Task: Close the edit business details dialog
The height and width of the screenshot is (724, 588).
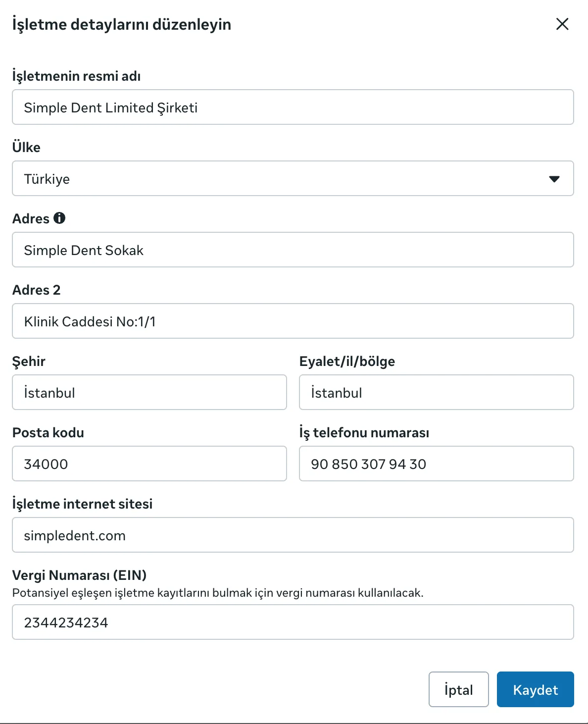Action: coord(562,24)
